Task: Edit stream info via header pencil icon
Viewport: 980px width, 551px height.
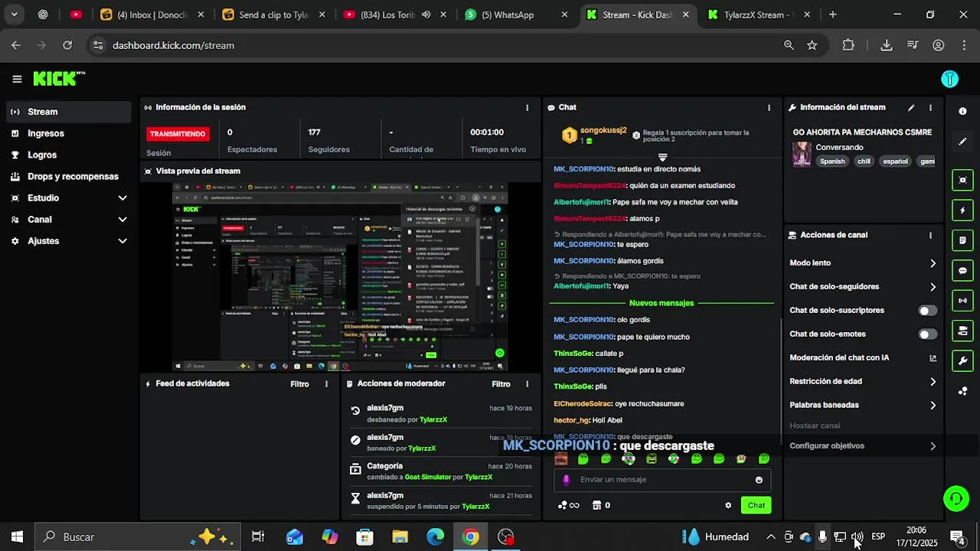Action: pyautogui.click(x=911, y=108)
